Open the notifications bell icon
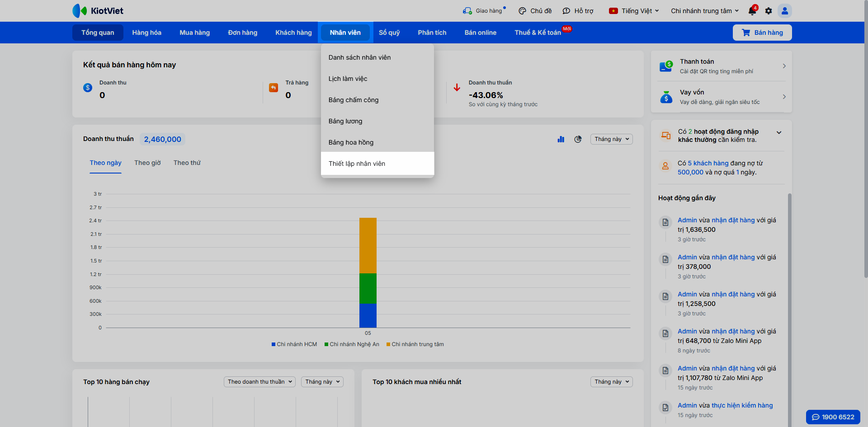 click(x=752, y=11)
